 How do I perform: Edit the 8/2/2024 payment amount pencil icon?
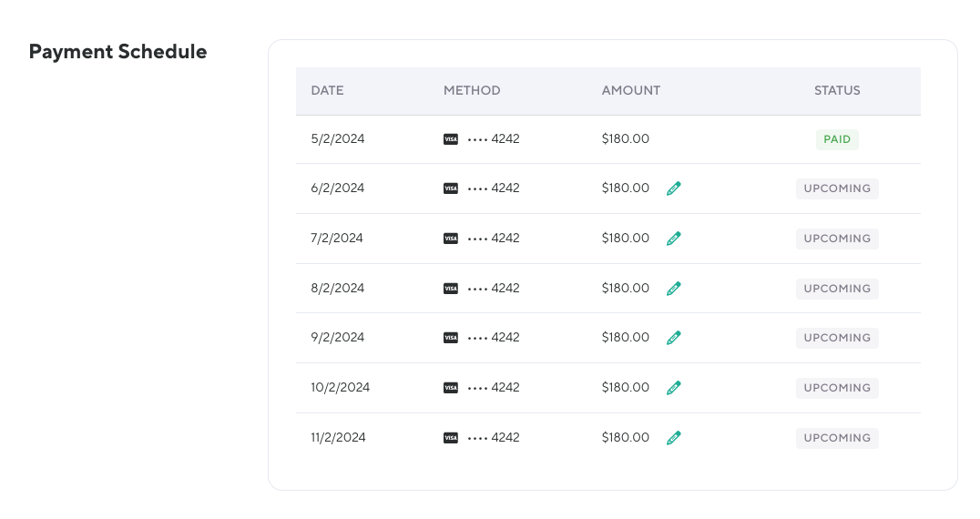pos(673,289)
